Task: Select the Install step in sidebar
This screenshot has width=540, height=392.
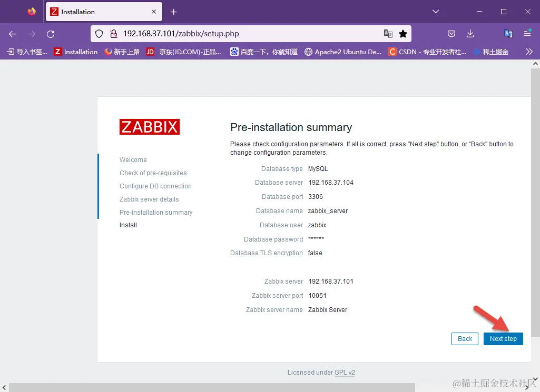Action: 128,225
